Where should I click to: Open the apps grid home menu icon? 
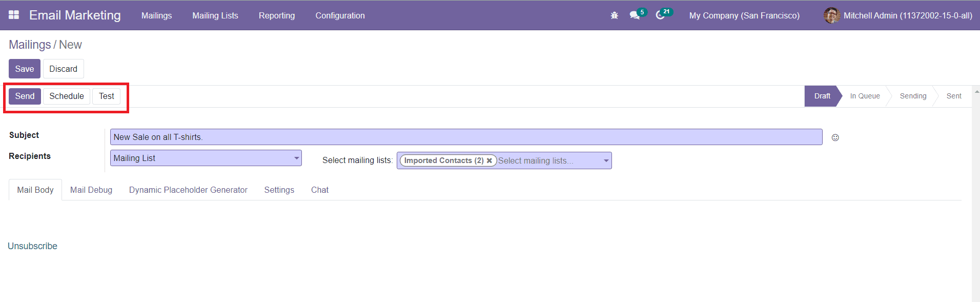pyautogui.click(x=14, y=15)
